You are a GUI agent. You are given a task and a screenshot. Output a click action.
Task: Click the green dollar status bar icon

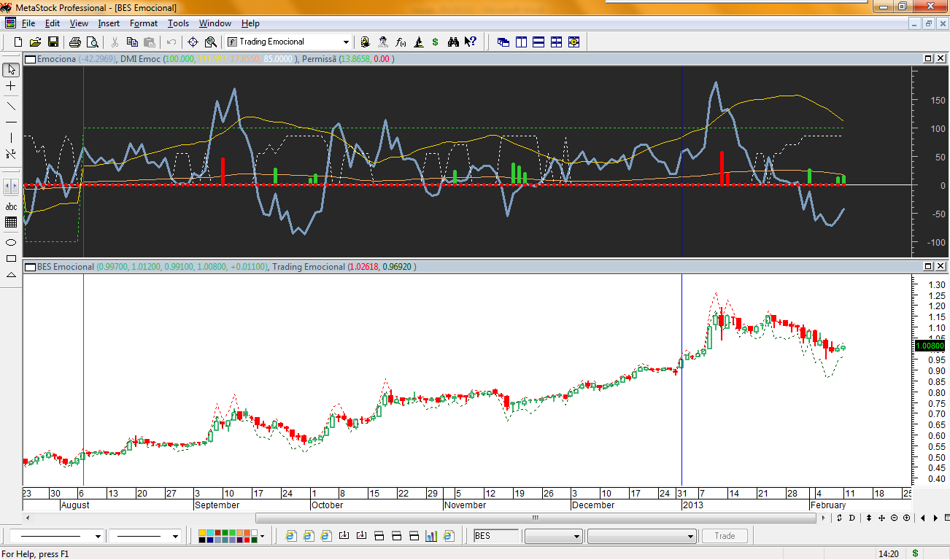click(915, 554)
